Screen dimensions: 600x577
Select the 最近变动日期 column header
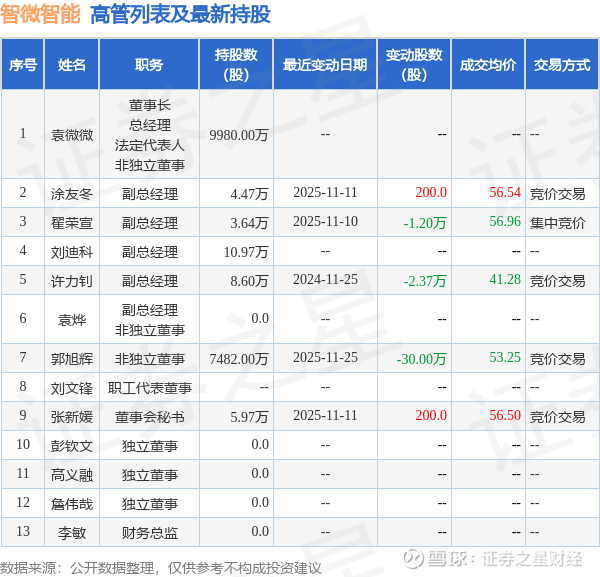click(325, 65)
